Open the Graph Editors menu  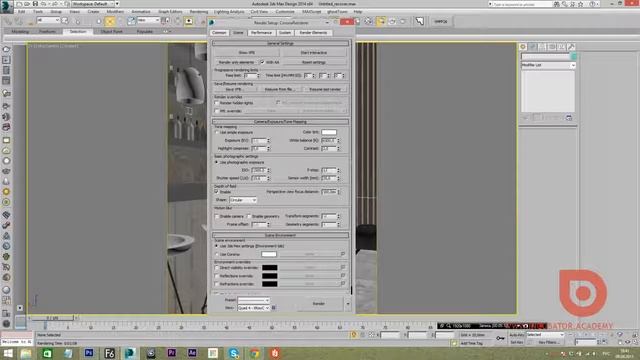pos(170,12)
